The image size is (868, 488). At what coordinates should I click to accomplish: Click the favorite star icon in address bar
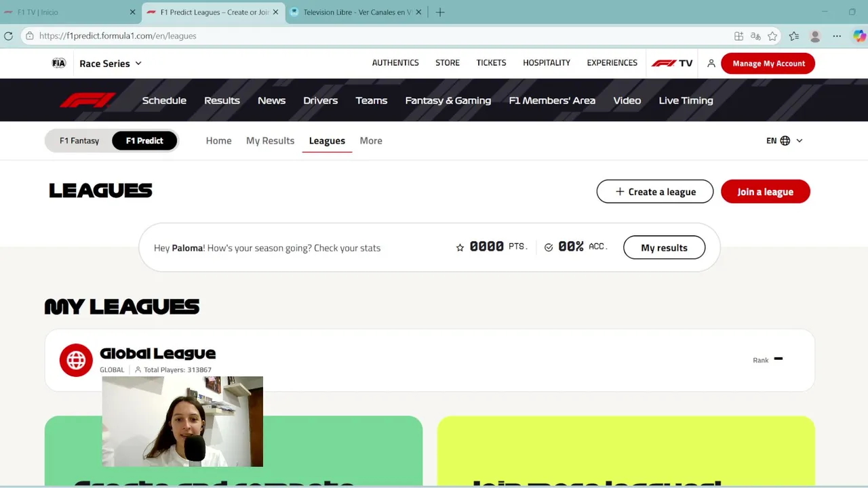[772, 36]
